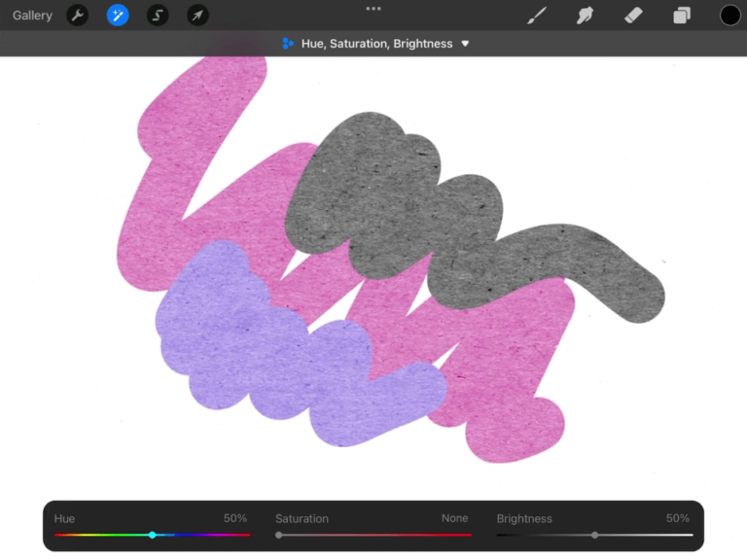Viewport: 747px width, 560px height.
Task: Activate the Transform arrow tool
Action: (197, 16)
